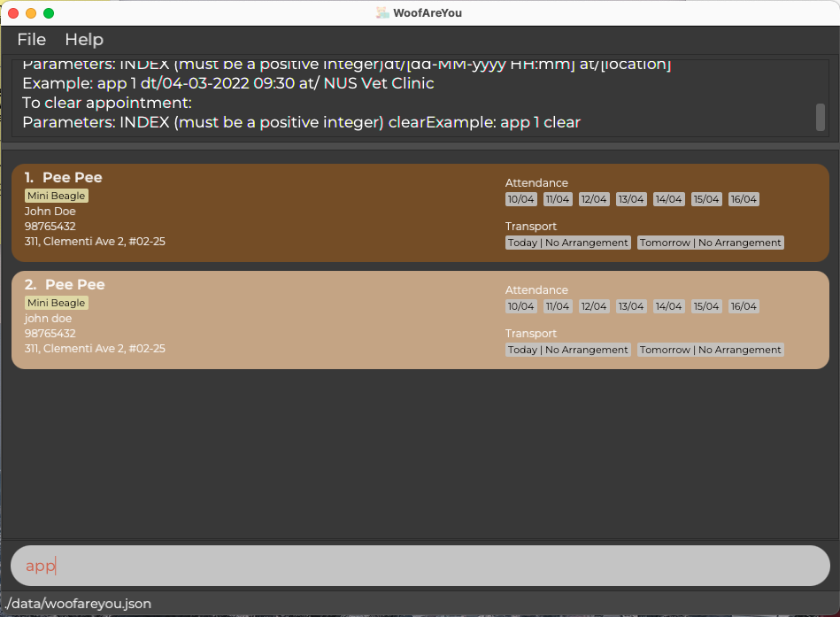Select attendance tag 14/04 in first Pee Pee card
840x617 pixels.
pyautogui.click(x=668, y=199)
